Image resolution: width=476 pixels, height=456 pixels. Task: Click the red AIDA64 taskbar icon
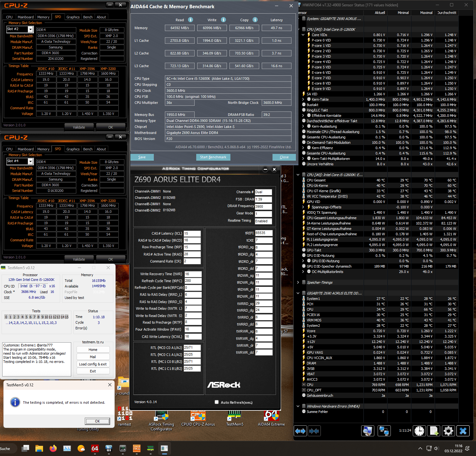coord(95,448)
